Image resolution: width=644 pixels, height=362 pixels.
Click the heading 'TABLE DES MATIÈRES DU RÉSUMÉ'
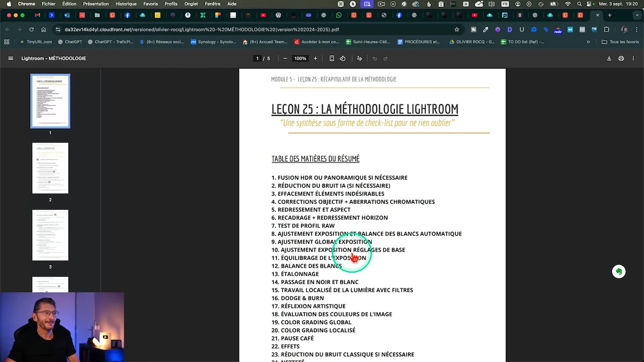[x=316, y=159]
